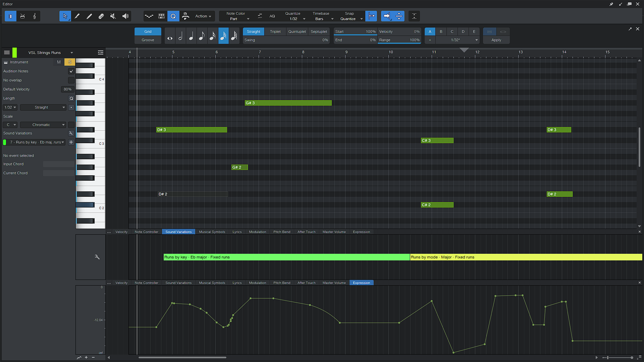Toggle the quantize panel Q icon
The width and height of the screenshot is (644, 362).
(173, 16)
